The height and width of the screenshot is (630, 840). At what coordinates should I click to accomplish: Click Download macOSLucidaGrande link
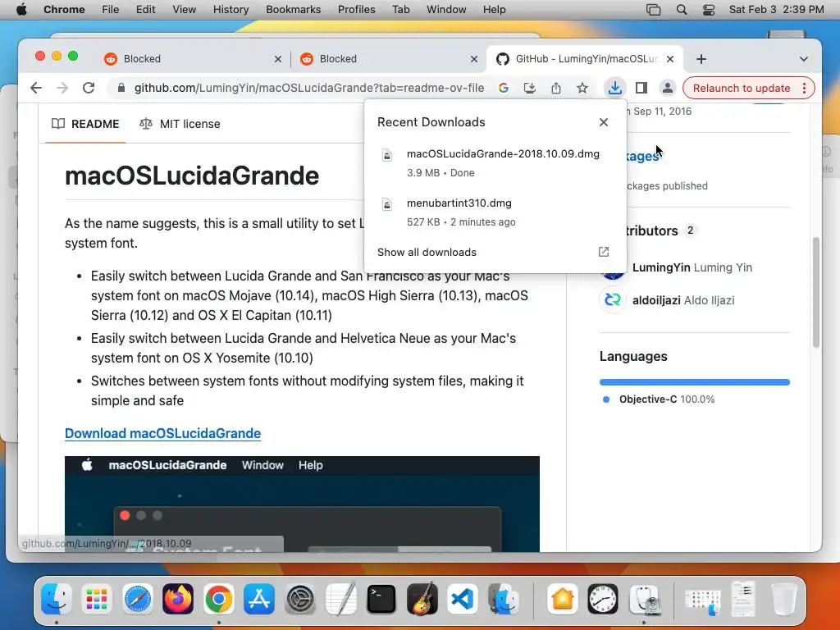[163, 433]
